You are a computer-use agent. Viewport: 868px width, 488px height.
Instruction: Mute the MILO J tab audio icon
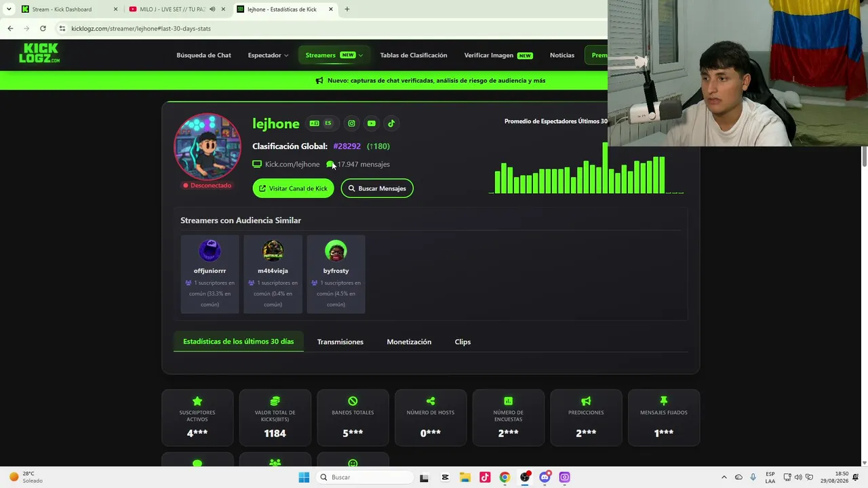coord(212,9)
